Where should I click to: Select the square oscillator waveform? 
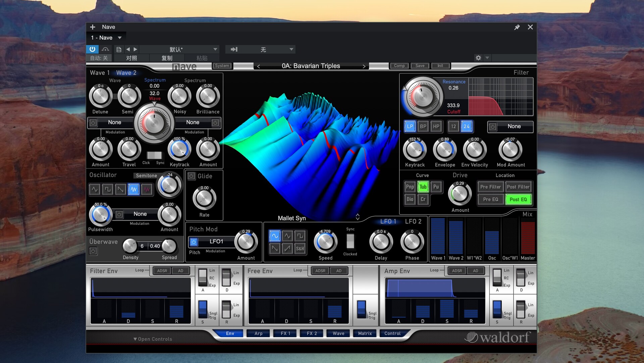(107, 189)
